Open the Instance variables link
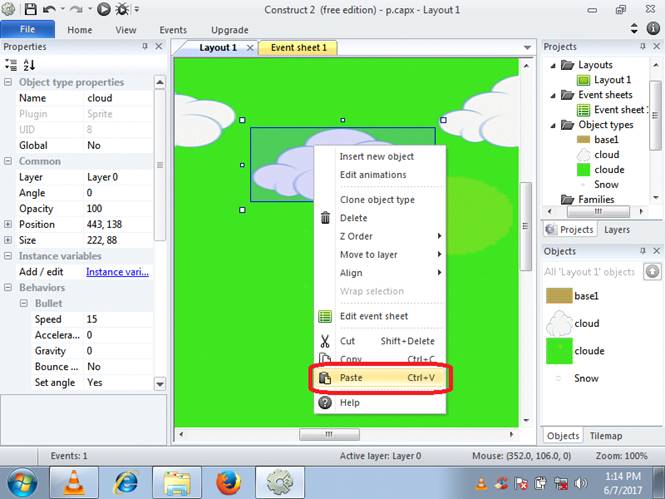This screenshot has height=499, width=665. pos(117,272)
